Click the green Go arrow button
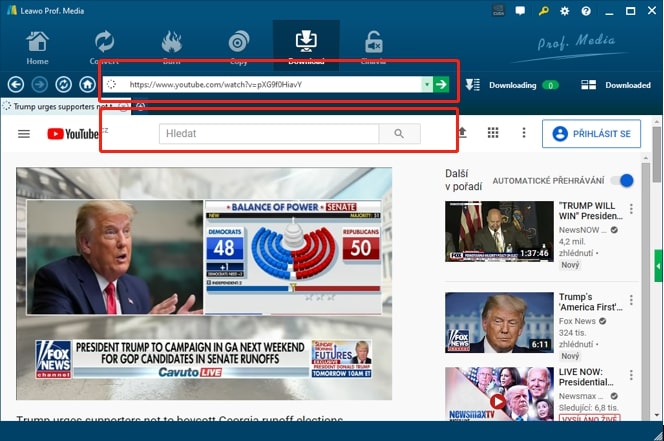Viewport: 664px width, 441px height. 441,85
